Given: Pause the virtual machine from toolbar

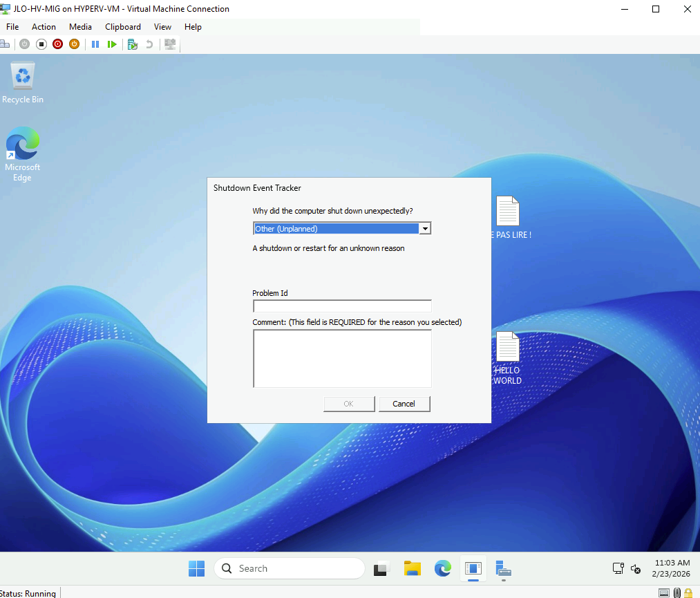Looking at the screenshot, I should (95, 44).
